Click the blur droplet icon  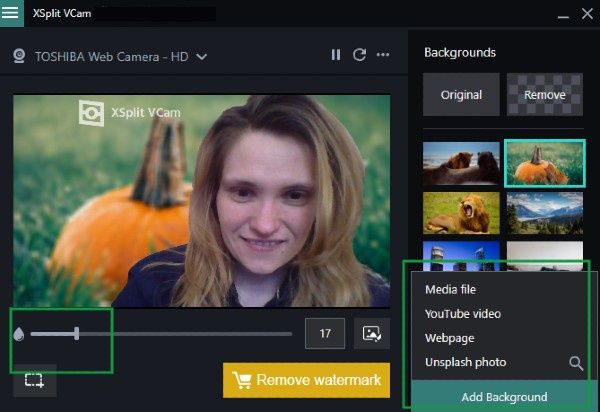pos(19,334)
